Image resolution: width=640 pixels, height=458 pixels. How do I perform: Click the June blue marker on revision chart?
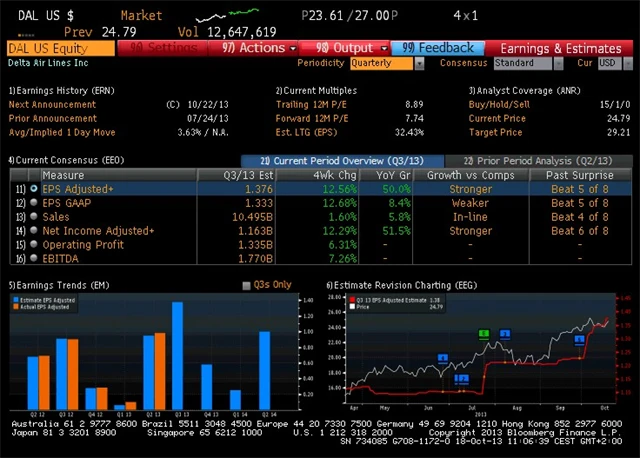pos(442,358)
